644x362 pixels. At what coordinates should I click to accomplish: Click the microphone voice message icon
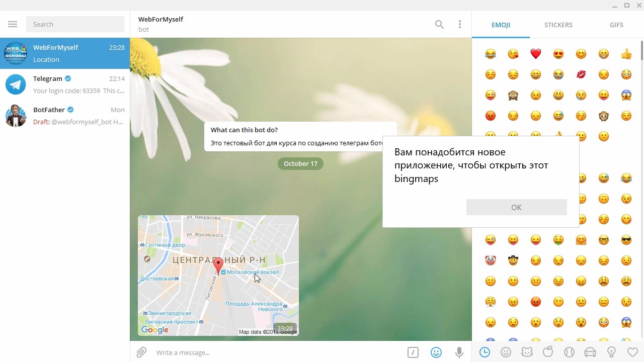click(x=459, y=352)
